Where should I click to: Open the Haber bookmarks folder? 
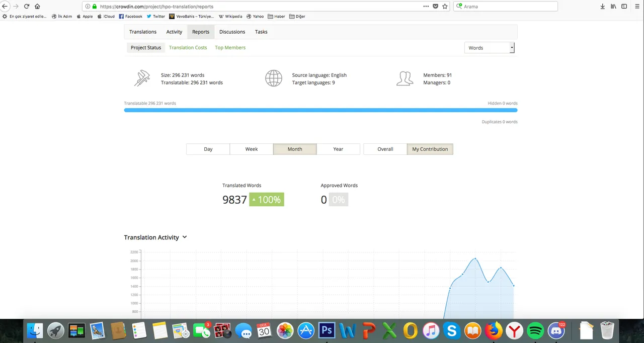point(276,16)
